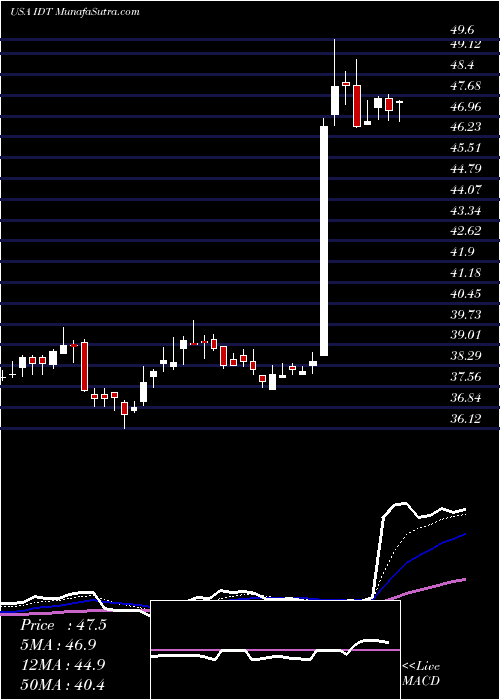
Task: Click the 49.12 price axis label
Action: (x=466, y=44)
